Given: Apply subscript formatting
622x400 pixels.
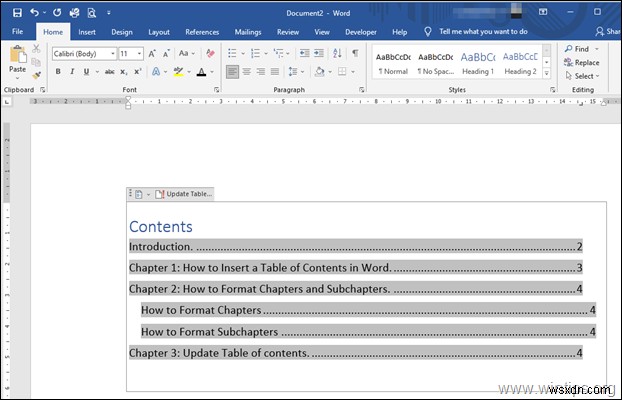Looking at the screenshot, I should click(124, 72).
